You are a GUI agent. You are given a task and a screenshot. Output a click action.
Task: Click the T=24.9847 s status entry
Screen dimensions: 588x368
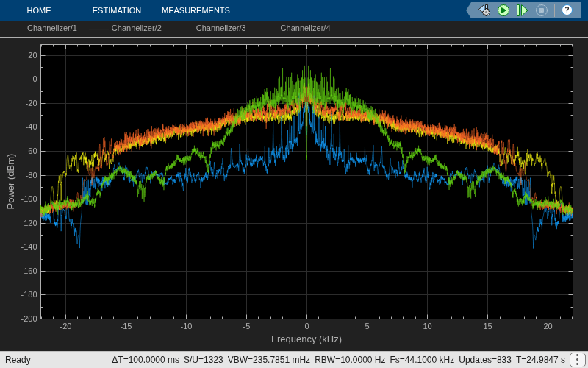pos(540,360)
